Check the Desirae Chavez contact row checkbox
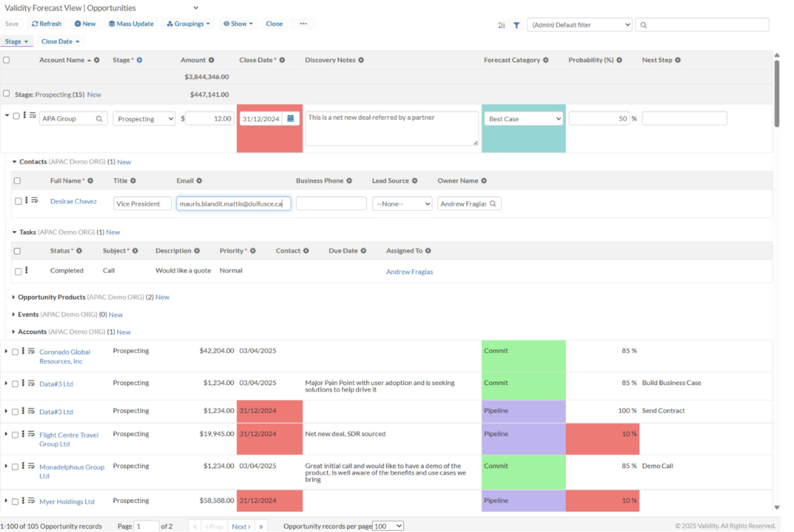Viewport: 794px width, 532px height. tap(18, 201)
